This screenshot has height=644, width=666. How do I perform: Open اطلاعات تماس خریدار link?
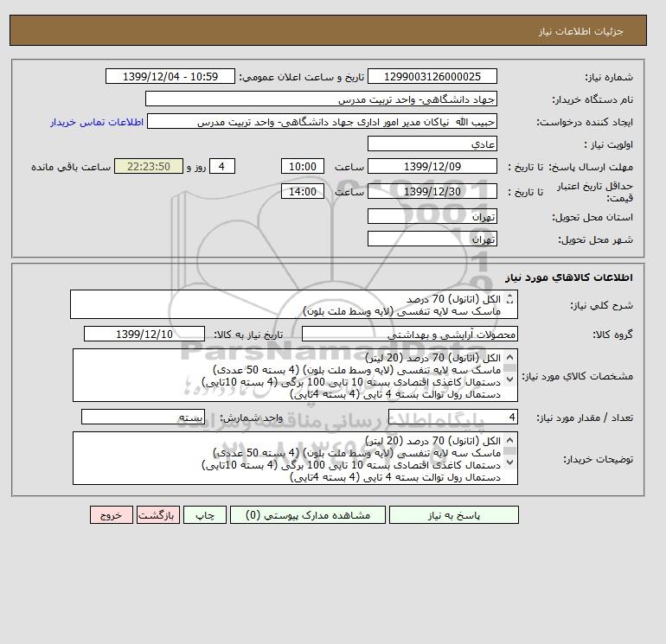[97, 122]
